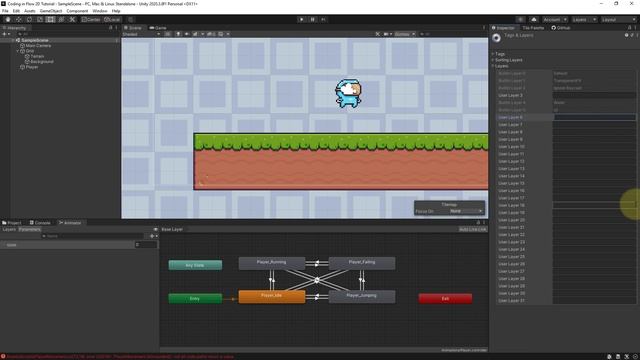
Task: Expand the Tags section in Inspector
Action: [499, 54]
